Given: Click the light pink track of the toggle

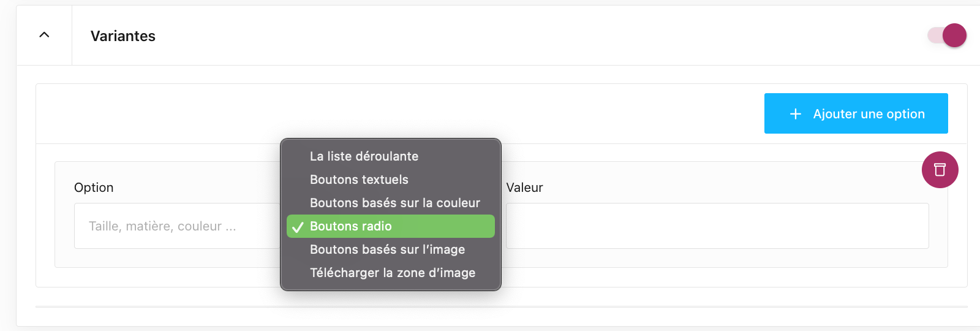Looking at the screenshot, I should [935, 36].
